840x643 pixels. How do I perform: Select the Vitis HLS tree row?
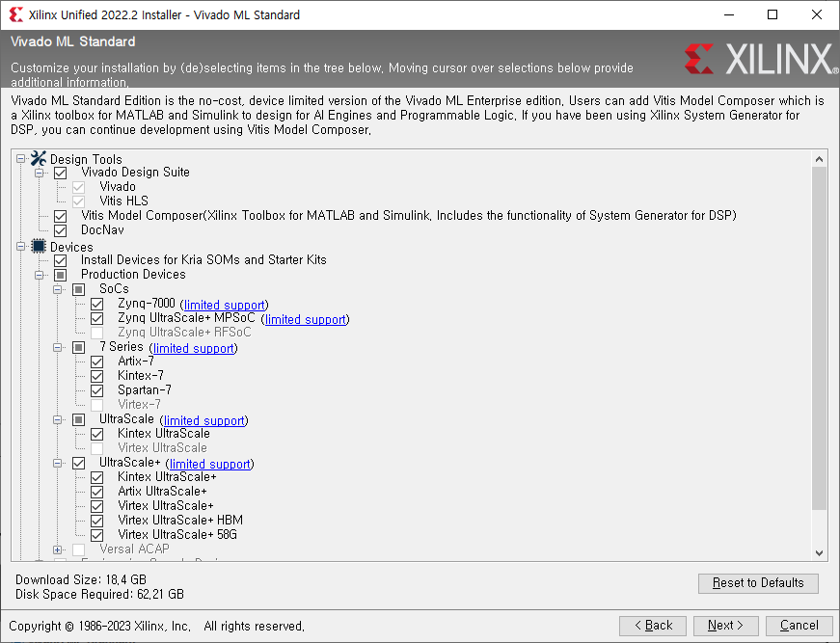123,201
